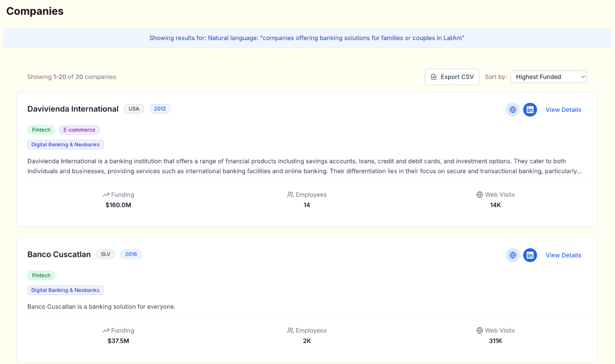Click Banco Cuscatlan's Funding trend icon

(x=106, y=330)
